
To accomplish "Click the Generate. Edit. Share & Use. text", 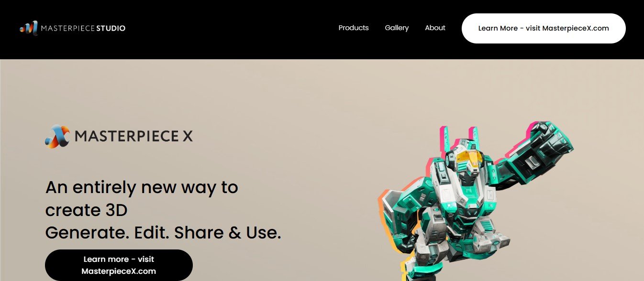I will click(163, 233).
